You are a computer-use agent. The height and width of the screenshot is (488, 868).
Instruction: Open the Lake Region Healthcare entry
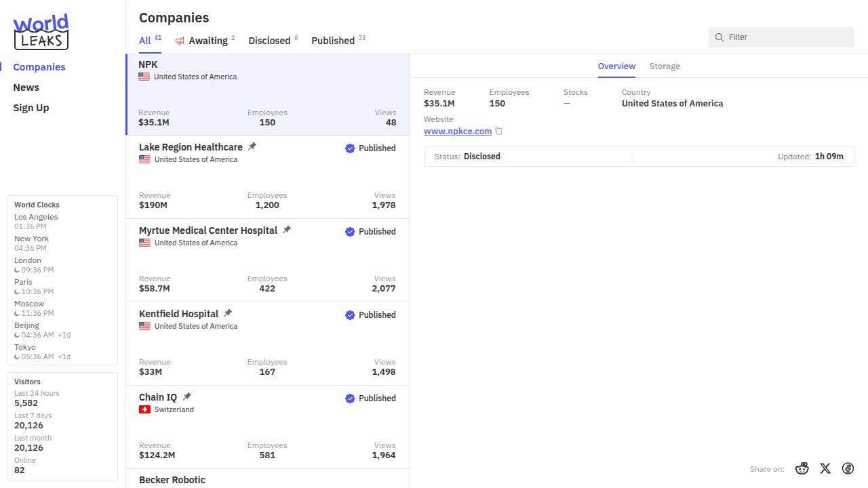(268, 177)
